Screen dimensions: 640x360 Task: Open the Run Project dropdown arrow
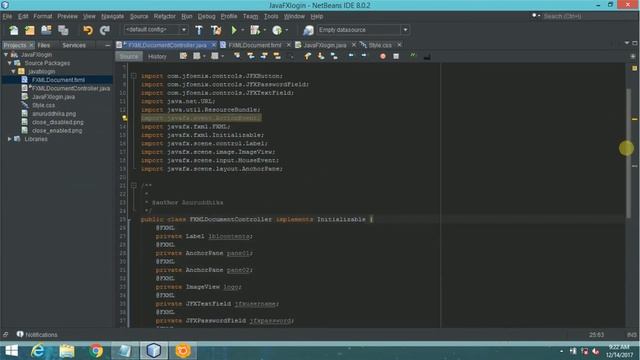pos(242,30)
